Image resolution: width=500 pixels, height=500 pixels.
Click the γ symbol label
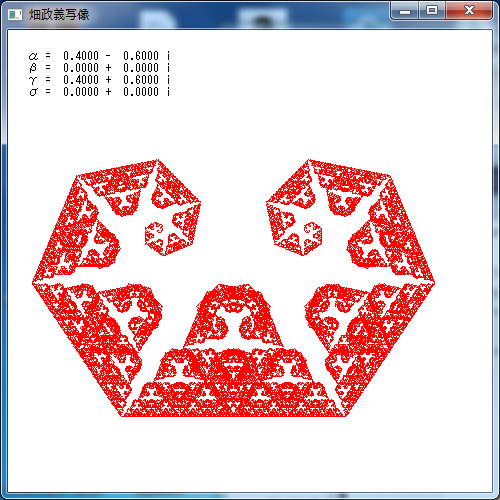tap(33, 80)
